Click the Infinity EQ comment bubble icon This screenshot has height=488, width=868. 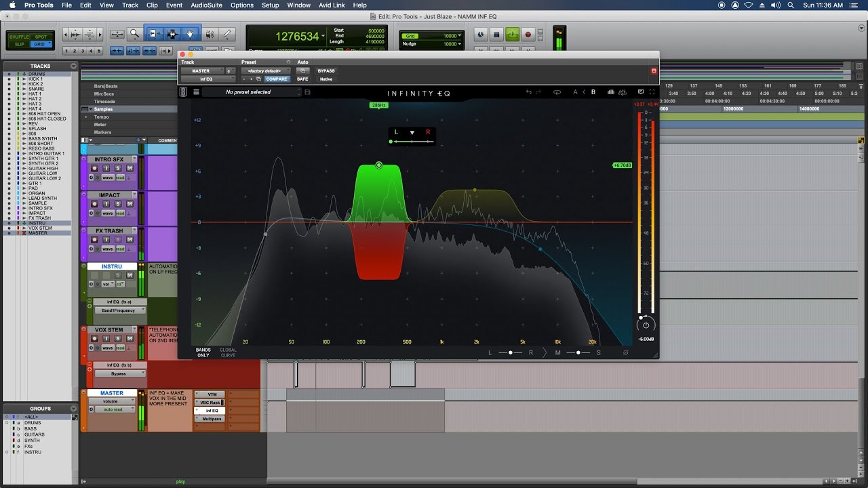pyautogui.click(x=641, y=92)
